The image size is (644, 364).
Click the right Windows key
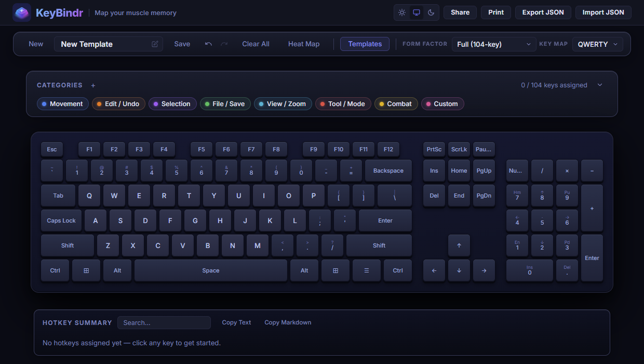pos(336,270)
